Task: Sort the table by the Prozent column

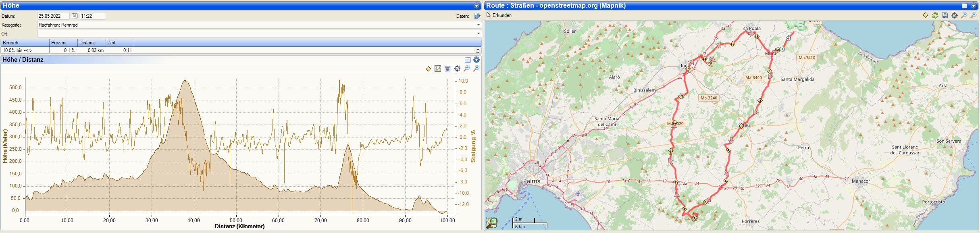Action: tap(63, 43)
